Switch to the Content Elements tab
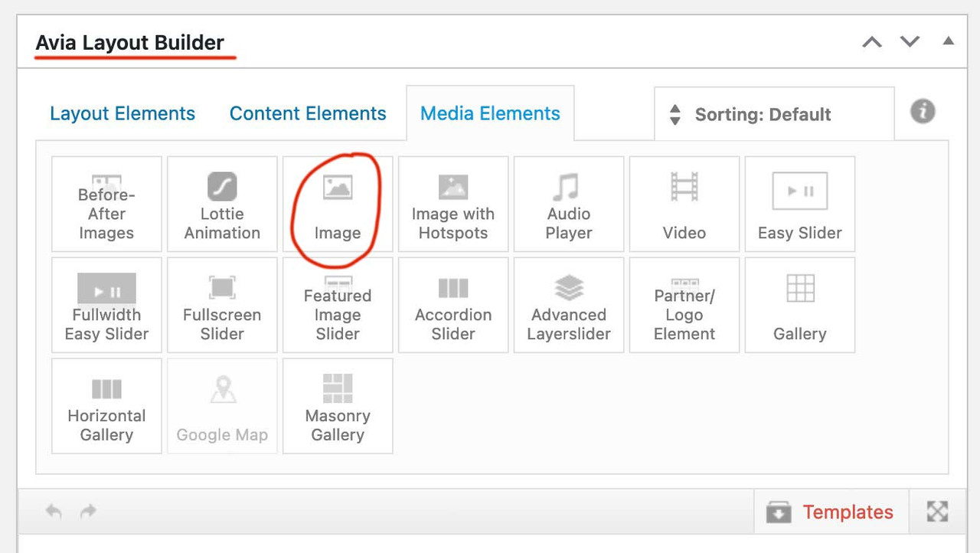Viewport: 980px width, 553px height. (308, 114)
